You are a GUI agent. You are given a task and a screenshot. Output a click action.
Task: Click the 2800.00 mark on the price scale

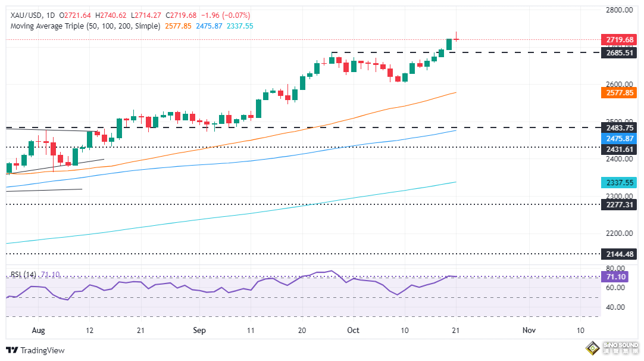(620, 10)
